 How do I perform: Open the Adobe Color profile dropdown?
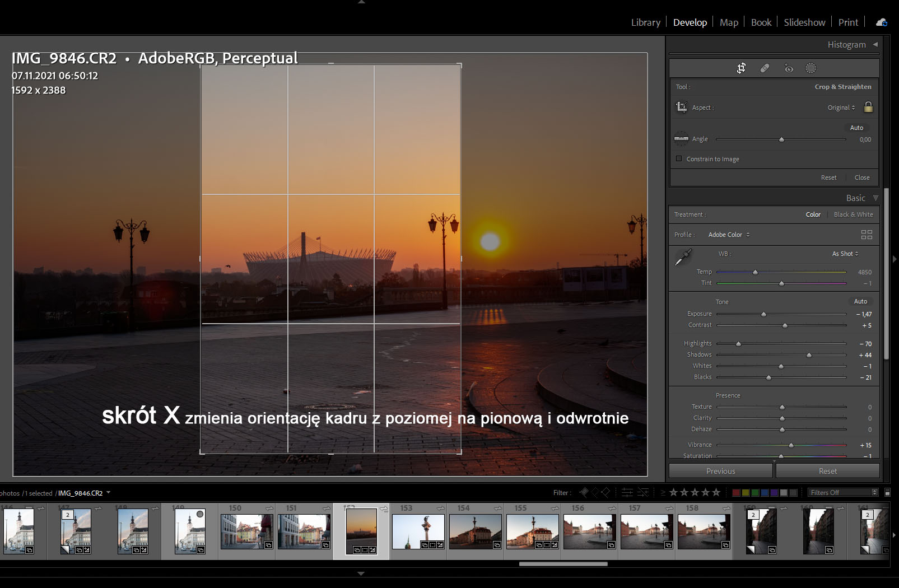coord(729,235)
